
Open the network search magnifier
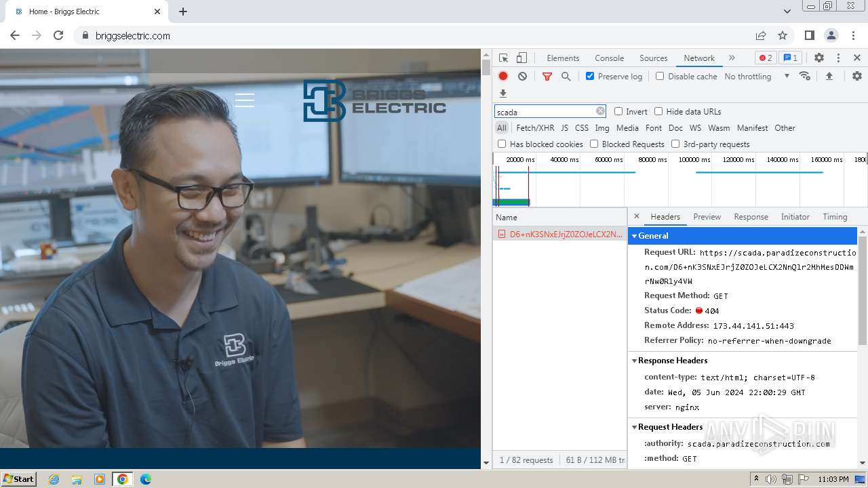(566, 77)
